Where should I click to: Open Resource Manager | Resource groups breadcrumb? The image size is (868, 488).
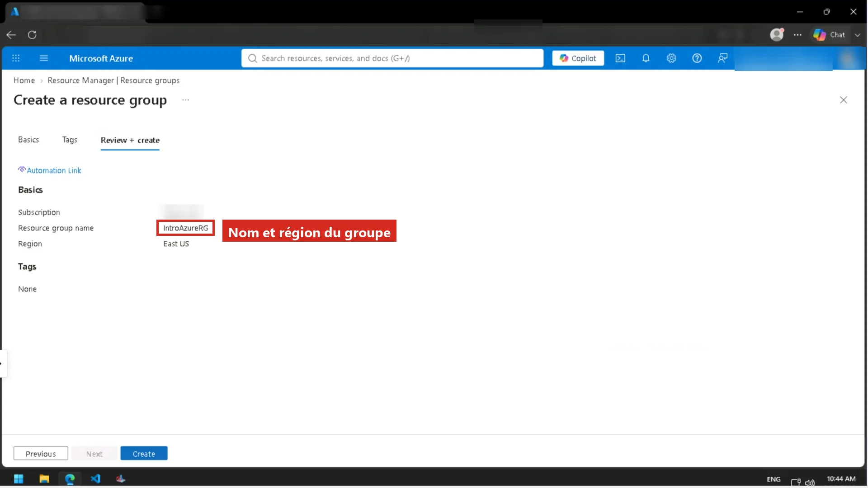point(113,80)
